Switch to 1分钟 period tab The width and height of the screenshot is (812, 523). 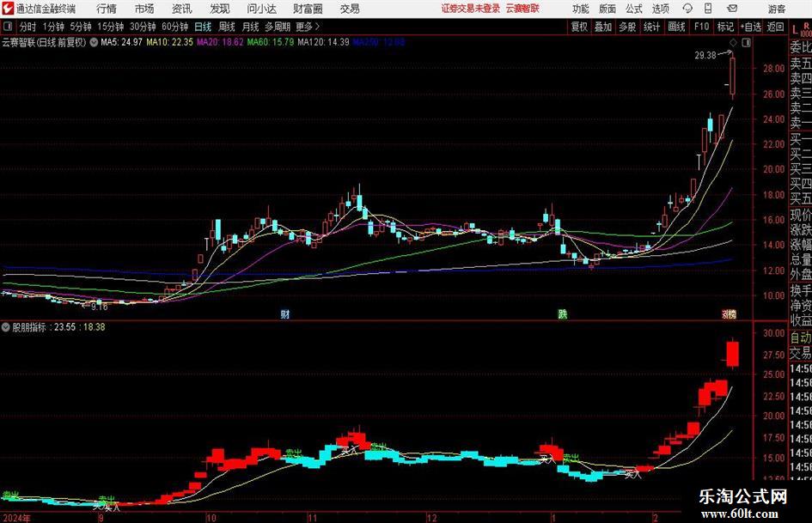point(52,27)
